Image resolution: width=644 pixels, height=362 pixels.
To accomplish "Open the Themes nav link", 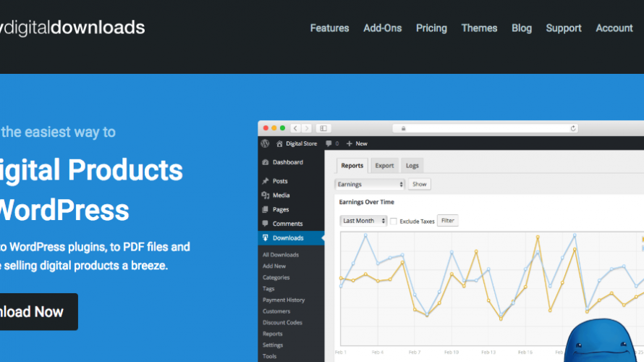I will (479, 28).
